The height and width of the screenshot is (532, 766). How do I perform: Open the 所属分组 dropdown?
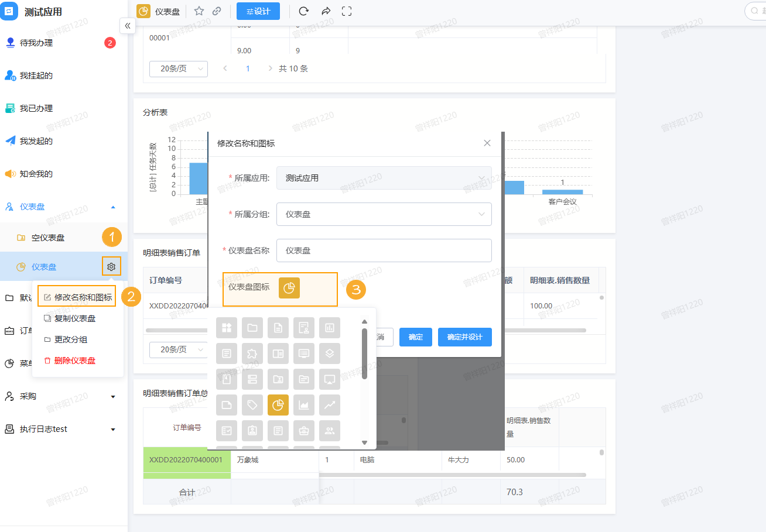[x=384, y=214]
